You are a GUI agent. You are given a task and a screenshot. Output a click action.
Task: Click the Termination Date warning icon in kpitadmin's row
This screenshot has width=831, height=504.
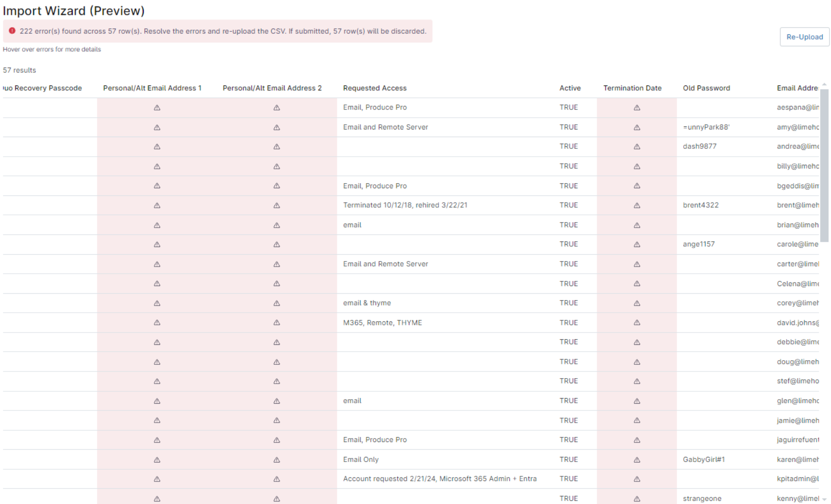tap(637, 478)
